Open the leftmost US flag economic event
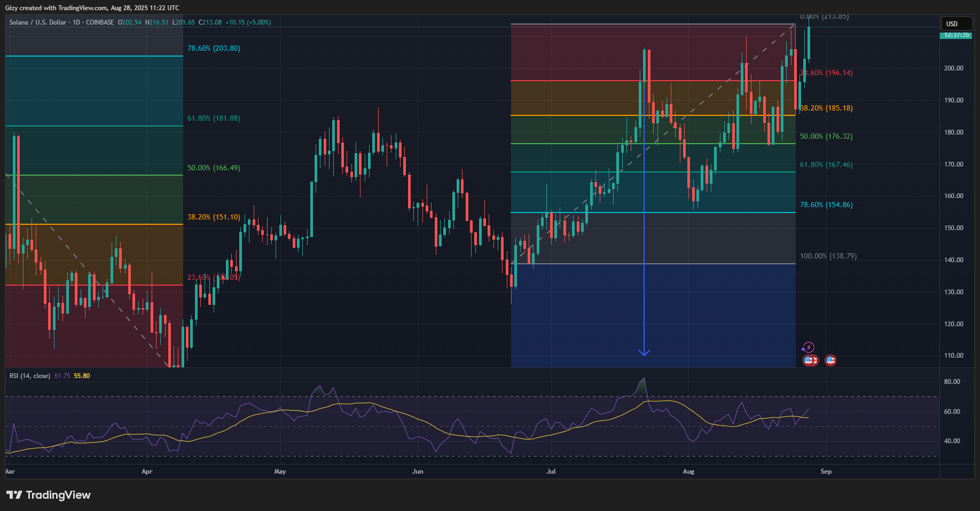The width and height of the screenshot is (980, 511). 809,360
